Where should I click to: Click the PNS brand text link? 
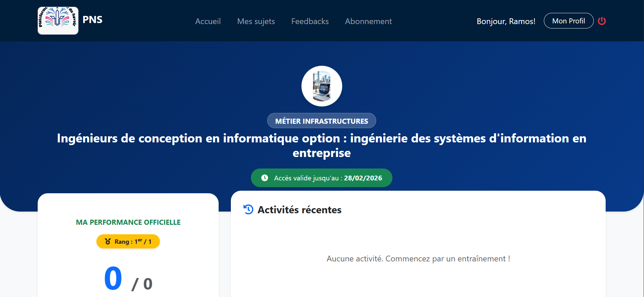[92, 20]
